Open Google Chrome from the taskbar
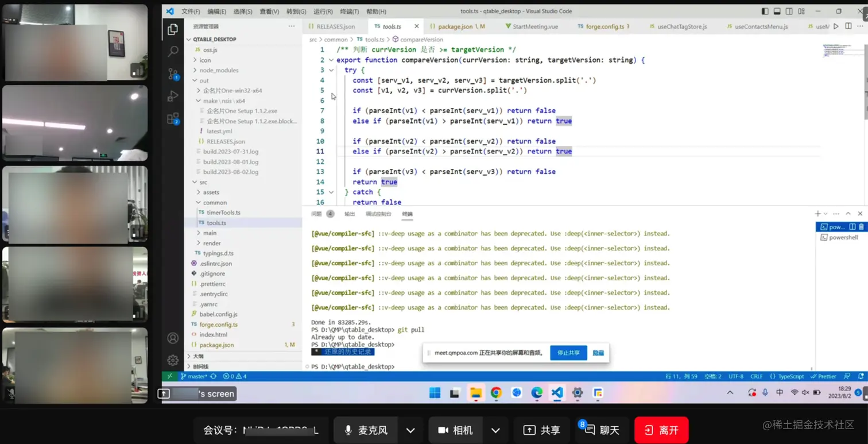868x444 pixels. pyautogui.click(x=496, y=393)
